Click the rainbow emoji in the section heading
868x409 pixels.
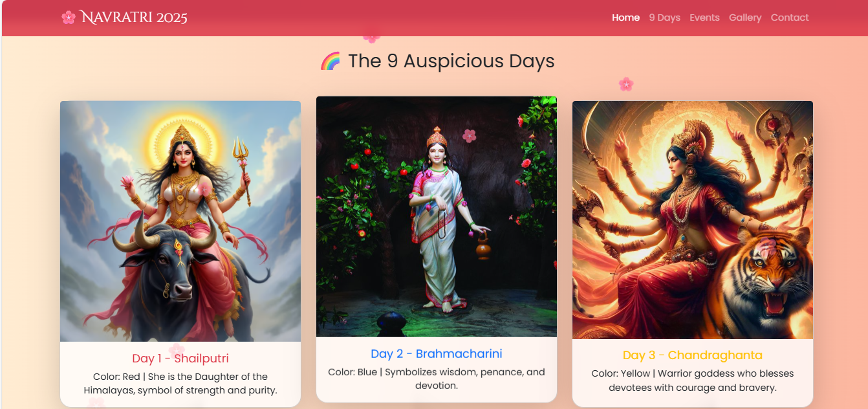pos(331,61)
